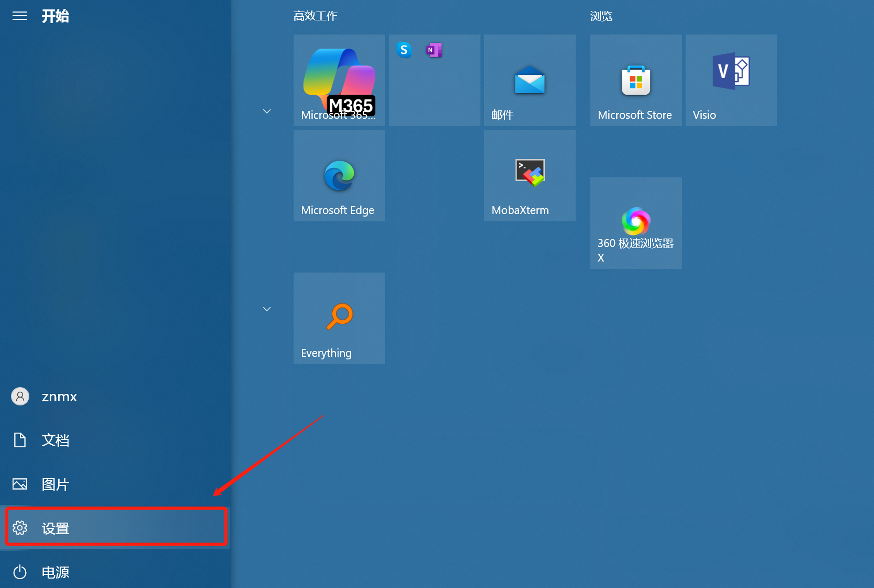
Task: Open the MobaXterm tile
Action: click(x=530, y=175)
